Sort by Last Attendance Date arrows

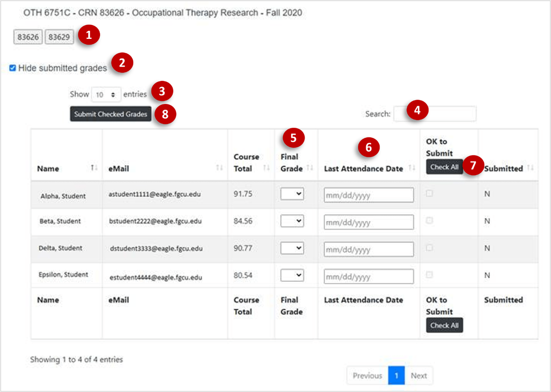pyautogui.click(x=412, y=168)
